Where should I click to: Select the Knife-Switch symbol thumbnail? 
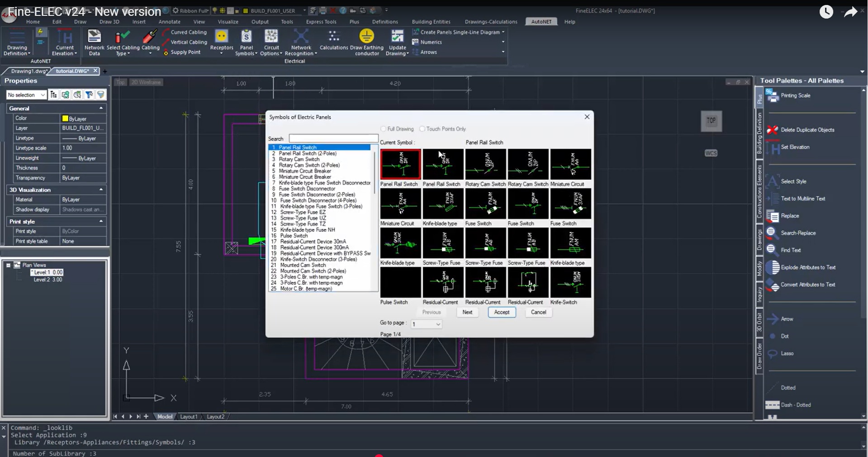[570, 282]
